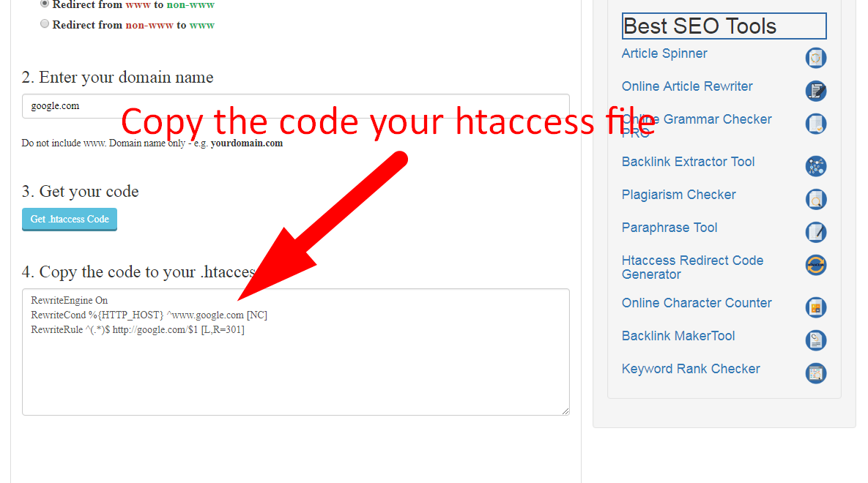Viewport: 868px width, 483px height.
Task: Click the Backlink Extractor Tool icon
Action: click(815, 166)
